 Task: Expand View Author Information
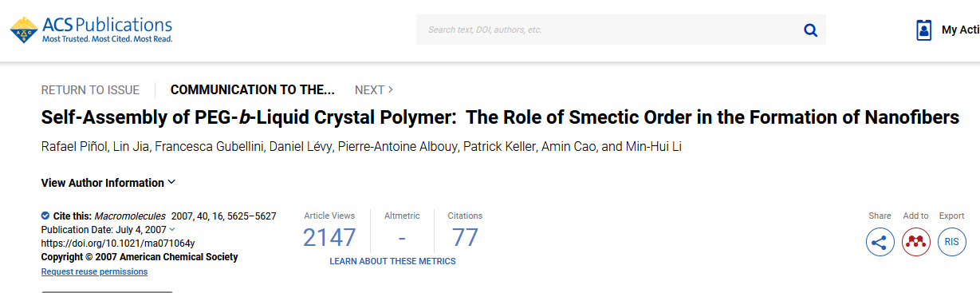(108, 183)
